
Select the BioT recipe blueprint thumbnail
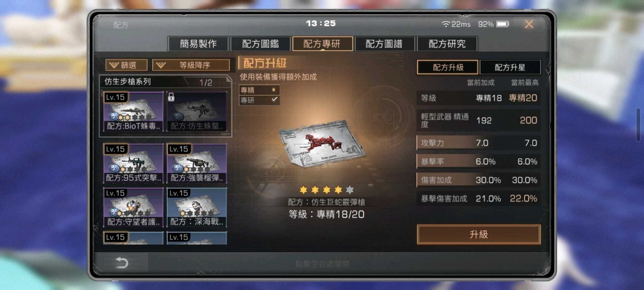(133, 111)
